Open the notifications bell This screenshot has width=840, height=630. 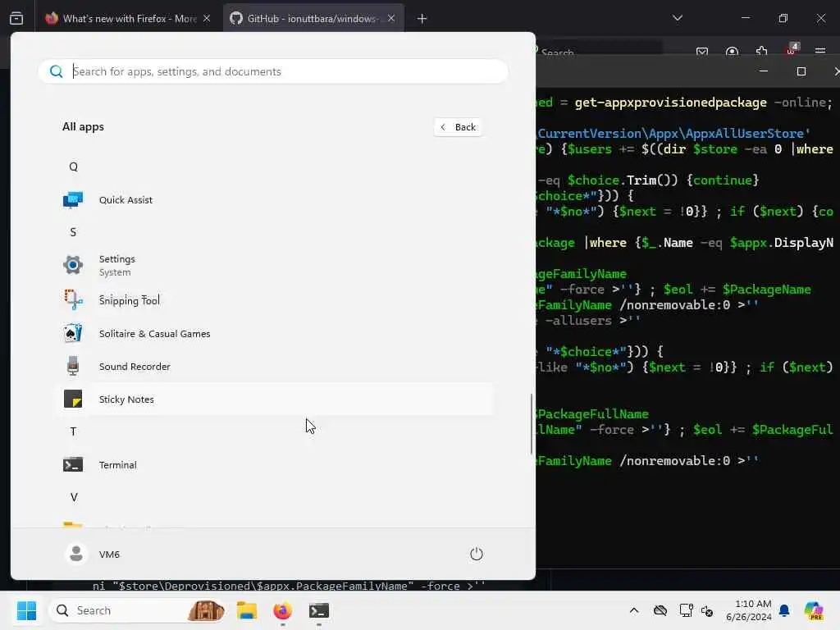pos(784,610)
